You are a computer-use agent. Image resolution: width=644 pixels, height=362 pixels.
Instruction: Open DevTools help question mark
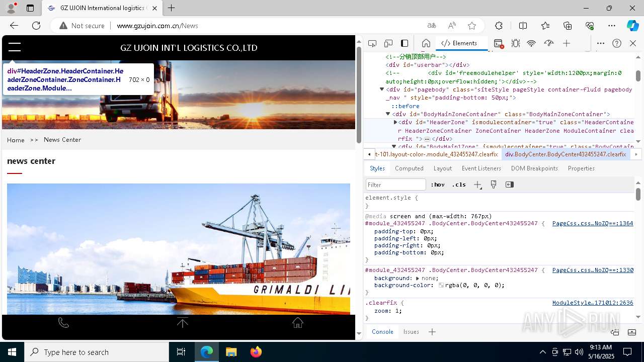pos(617,43)
